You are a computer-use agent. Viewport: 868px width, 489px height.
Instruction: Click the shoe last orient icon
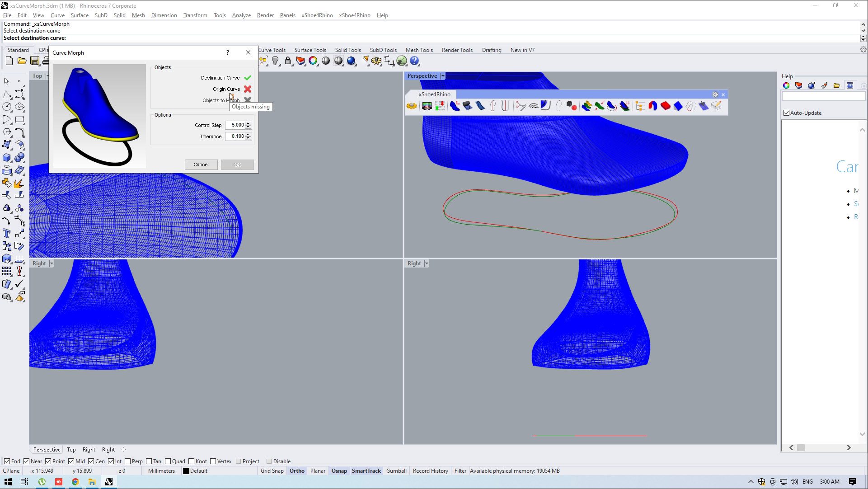[455, 106]
